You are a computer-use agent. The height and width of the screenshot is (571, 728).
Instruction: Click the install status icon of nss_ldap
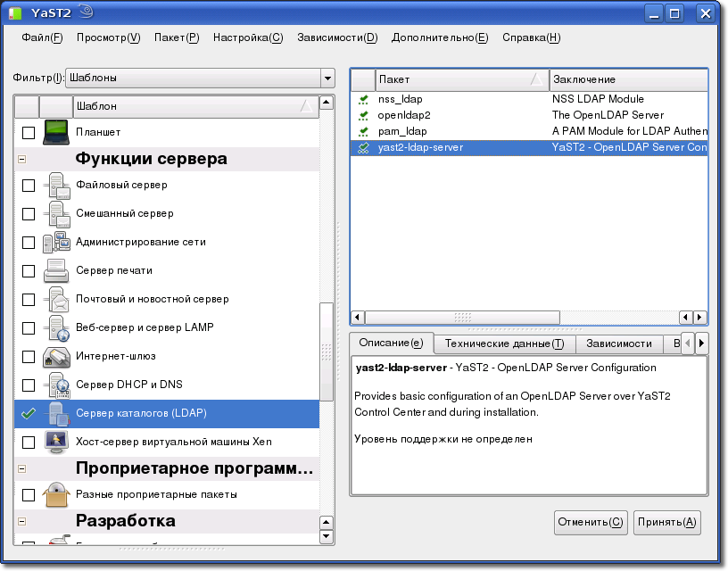tap(363, 99)
